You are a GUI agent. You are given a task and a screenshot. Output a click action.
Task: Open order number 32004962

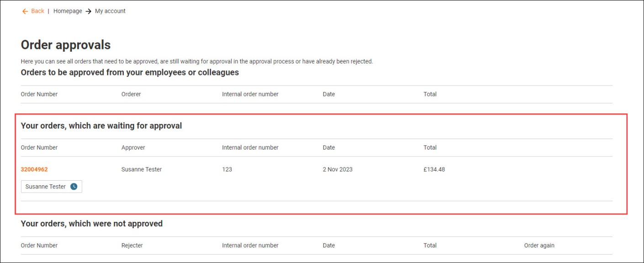34,169
